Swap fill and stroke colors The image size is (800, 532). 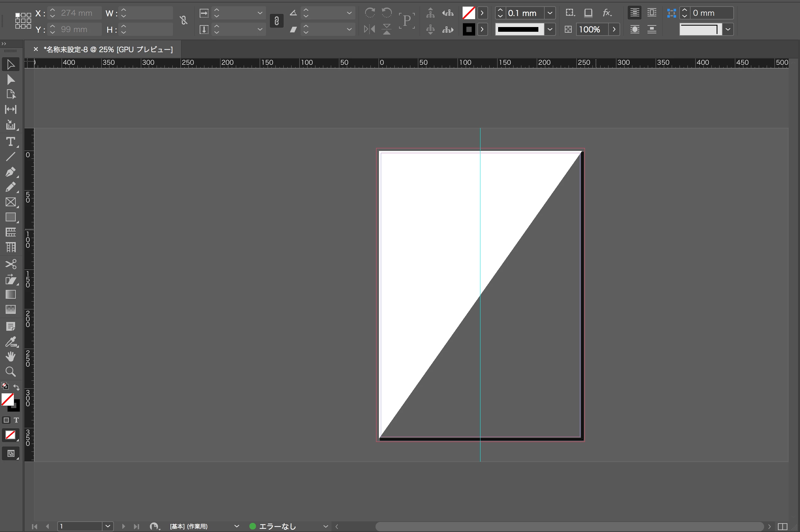tap(16, 387)
